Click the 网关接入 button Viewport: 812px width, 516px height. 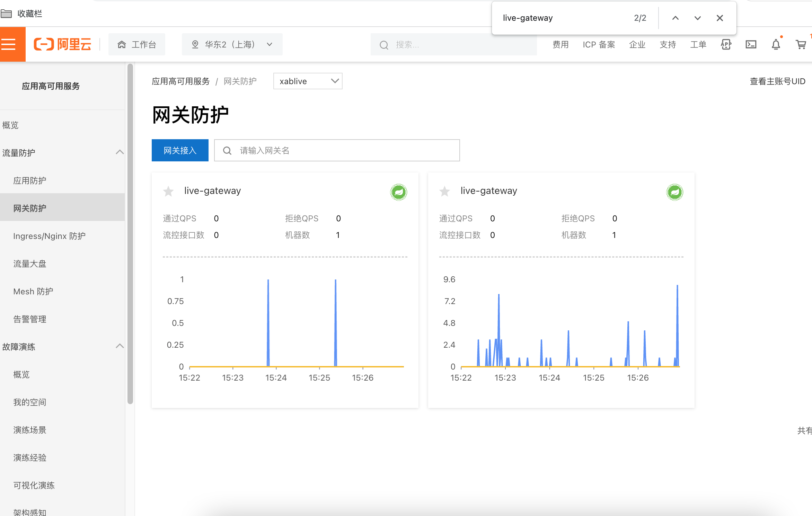coord(180,150)
